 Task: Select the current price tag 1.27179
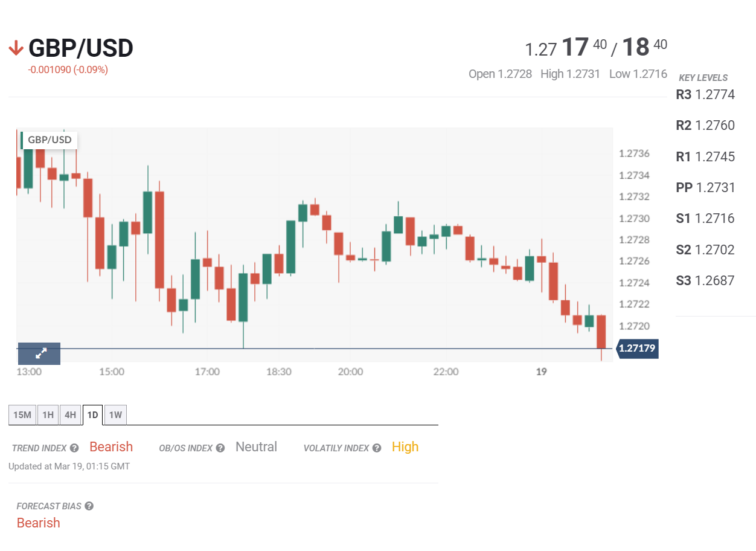click(637, 349)
